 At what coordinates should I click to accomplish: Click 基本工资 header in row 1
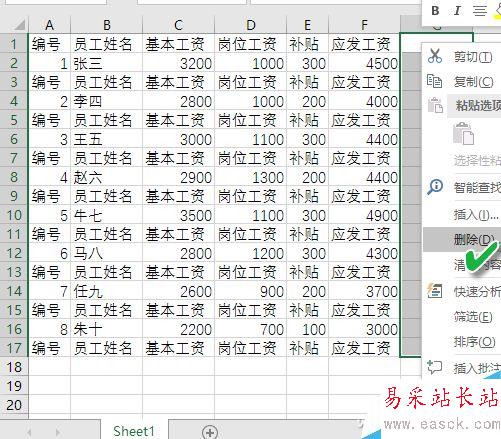pyautogui.click(x=179, y=44)
